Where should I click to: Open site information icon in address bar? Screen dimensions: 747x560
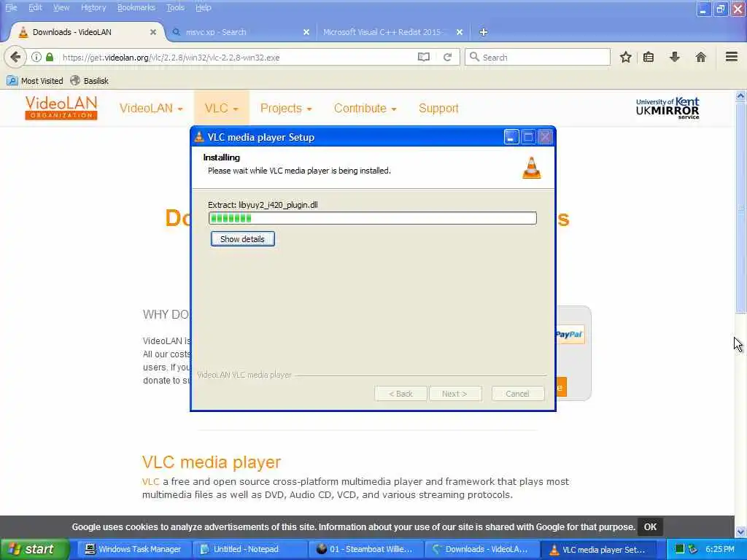tap(36, 57)
